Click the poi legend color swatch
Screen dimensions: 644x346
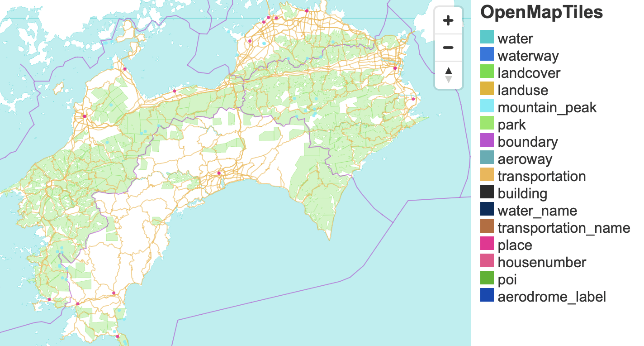[x=487, y=278]
